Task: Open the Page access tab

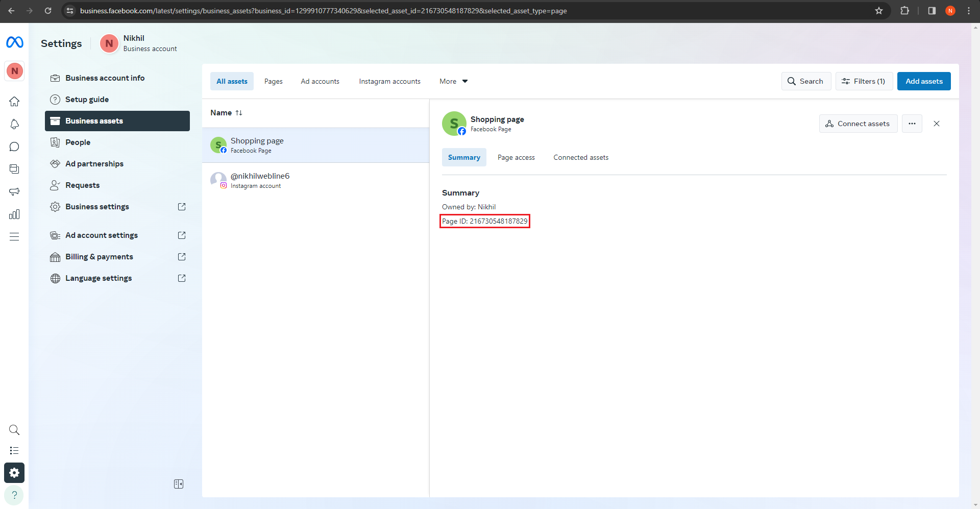Action: point(516,157)
